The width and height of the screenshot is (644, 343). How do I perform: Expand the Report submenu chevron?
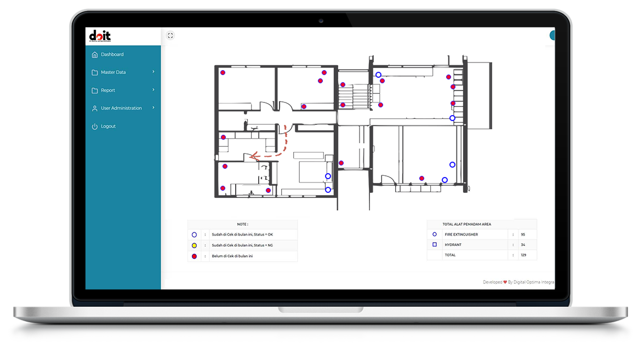[x=153, y=90]
